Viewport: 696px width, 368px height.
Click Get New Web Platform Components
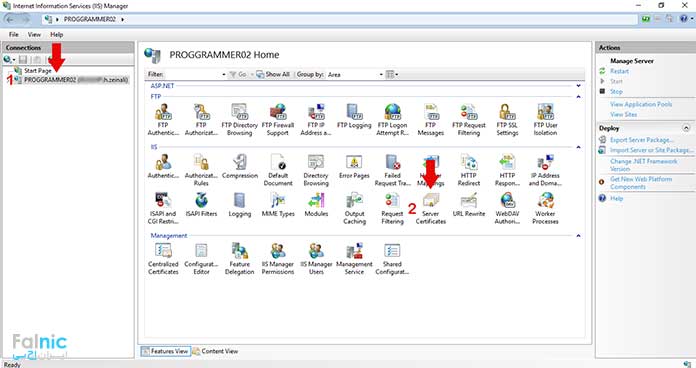tap(641, 183)
